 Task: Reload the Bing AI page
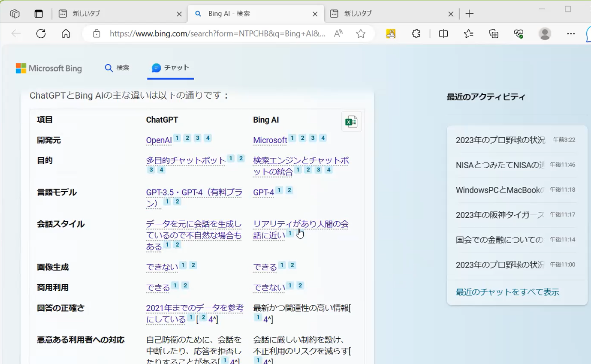41,33
